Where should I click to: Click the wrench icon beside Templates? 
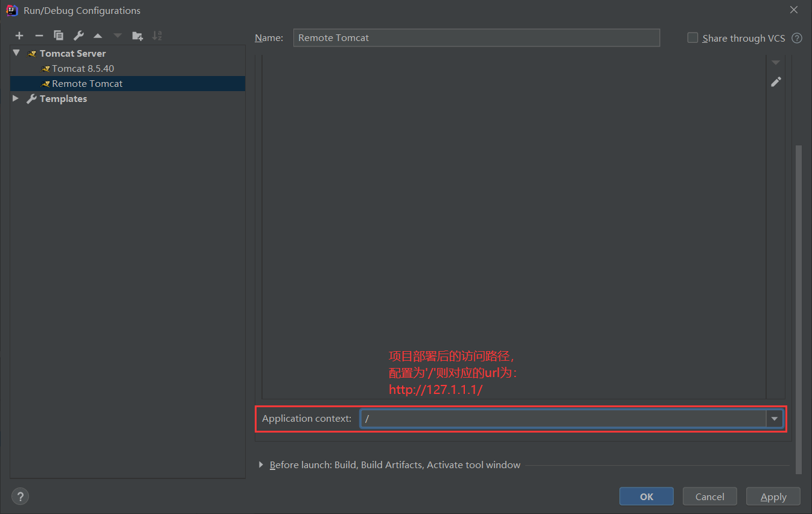(32, 99)
